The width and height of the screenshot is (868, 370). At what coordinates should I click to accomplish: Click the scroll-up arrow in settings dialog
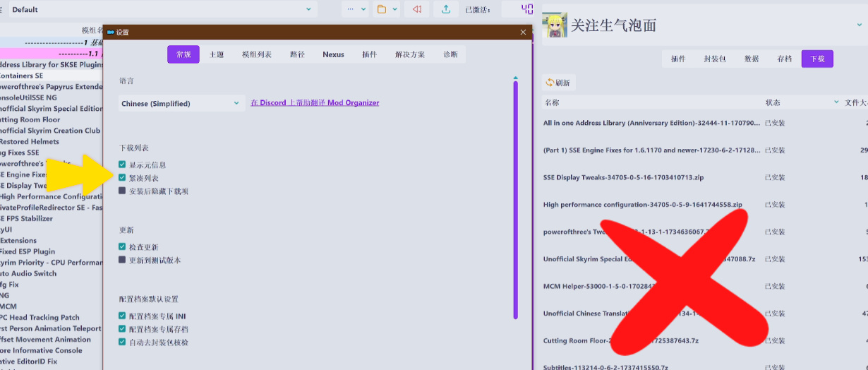click(x=516, y=78)
